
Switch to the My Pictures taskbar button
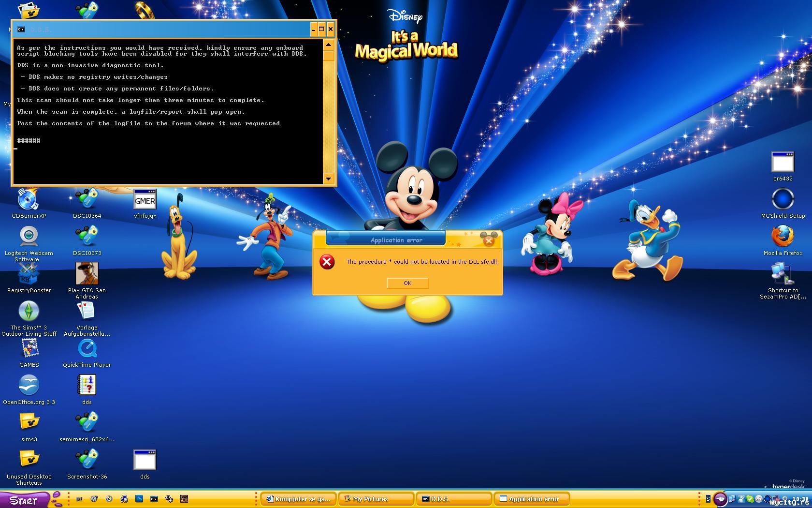[377, 499]
